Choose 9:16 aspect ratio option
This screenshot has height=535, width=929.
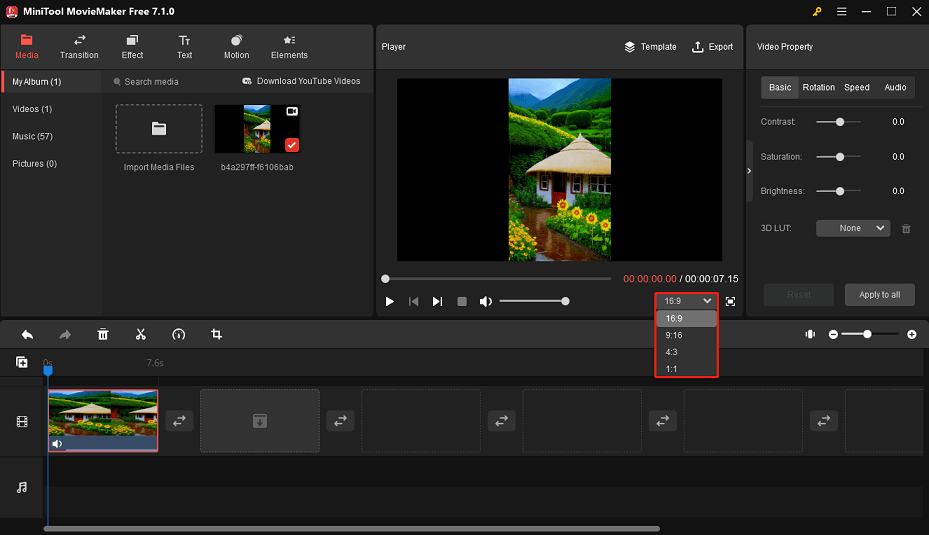point(686,335)
